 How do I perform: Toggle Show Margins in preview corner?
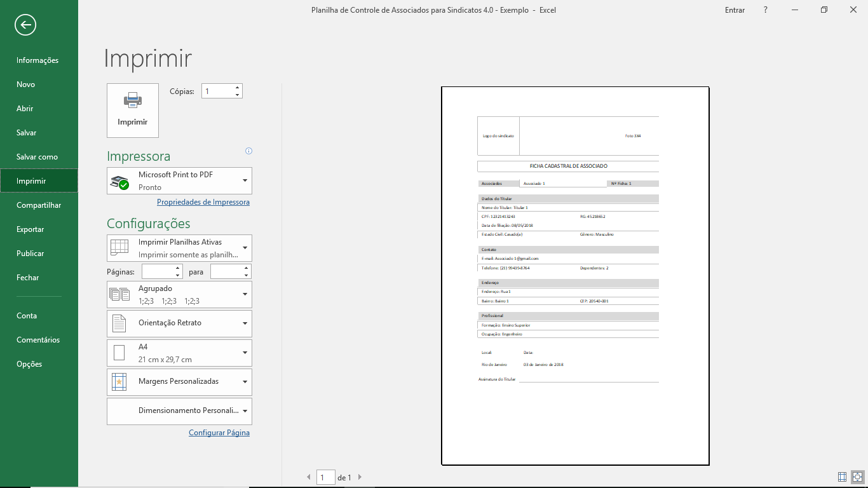(842, 477)
